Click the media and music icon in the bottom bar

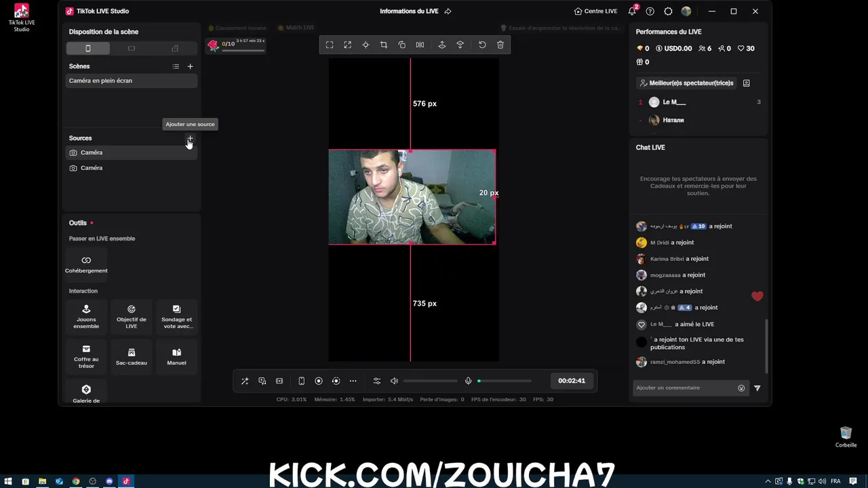click(x=262, y=381)
